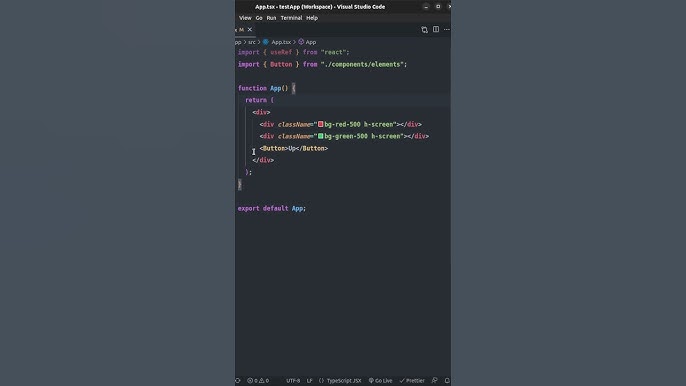Open the editor More Actions ellipsis

click(x=447, y=29)
